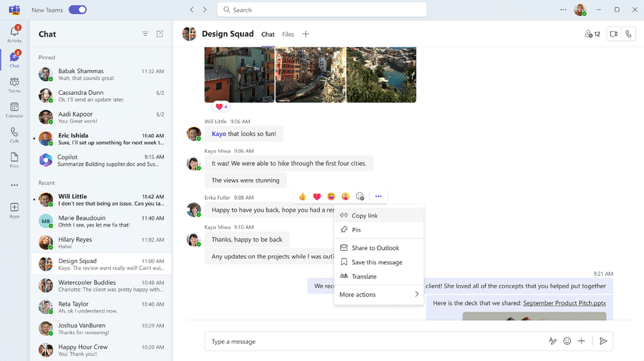644x361 pixels.
Task: React with thumbs up emoji
Action: (x=303, y=197)
